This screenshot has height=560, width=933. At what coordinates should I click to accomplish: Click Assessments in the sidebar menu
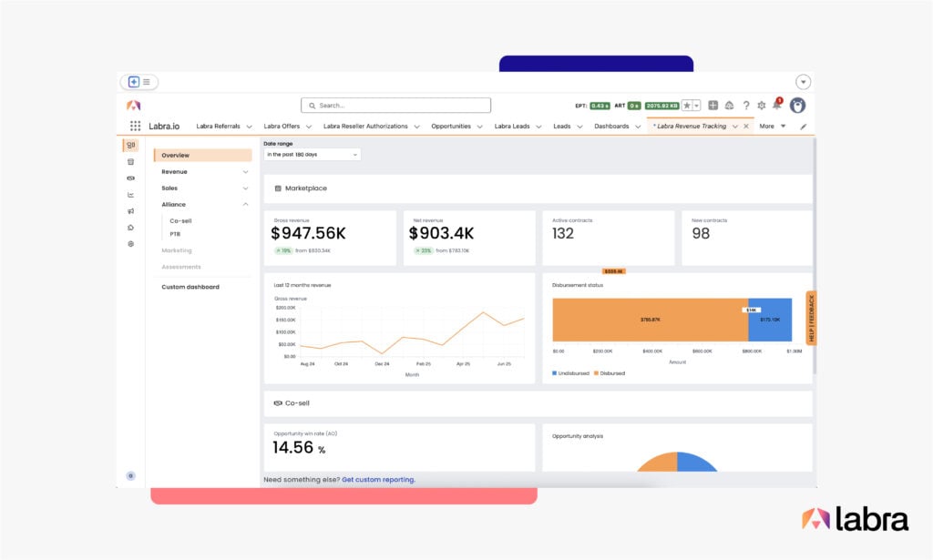(x=181, y=267)
